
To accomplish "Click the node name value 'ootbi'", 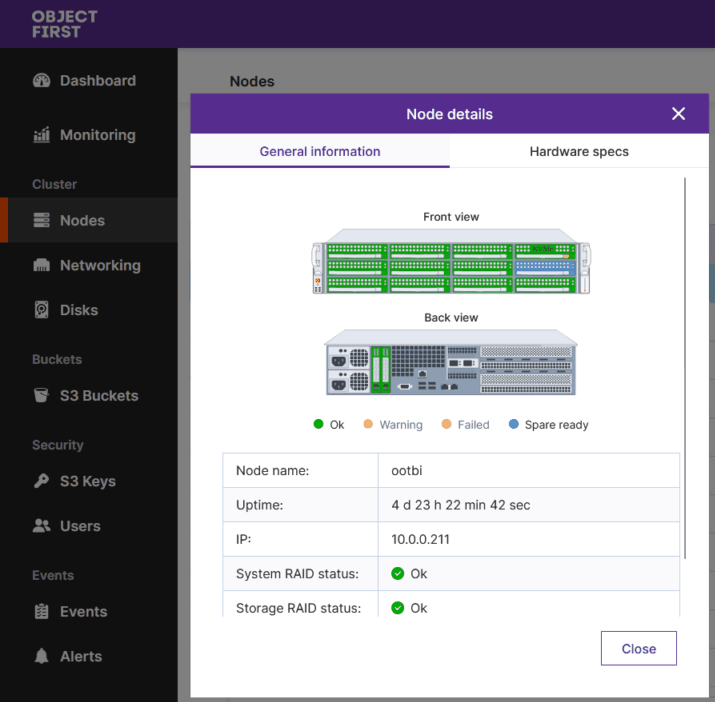I will point(407,470).
